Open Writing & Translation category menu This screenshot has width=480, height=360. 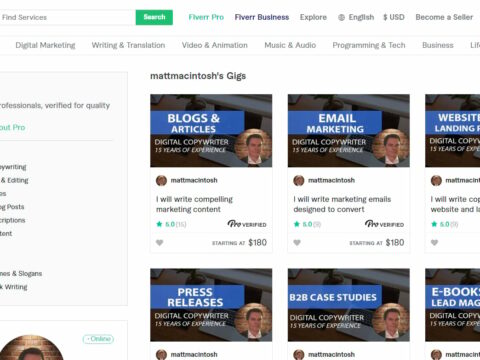[x=128, y=45]
